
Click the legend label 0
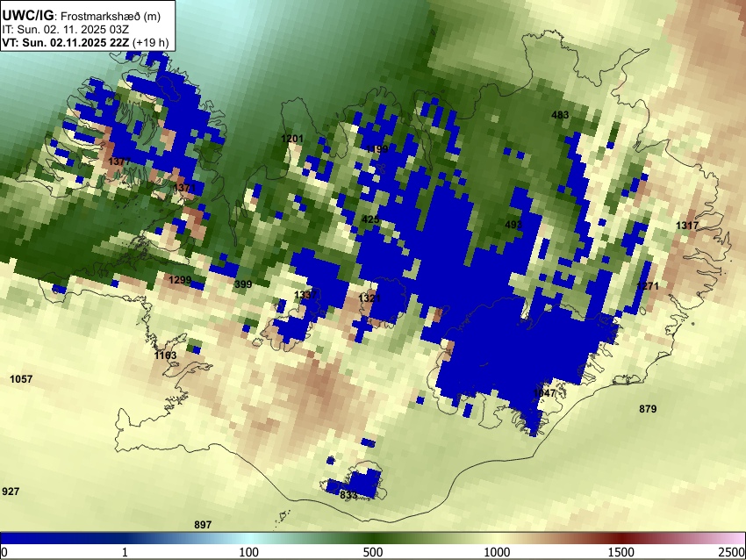click(x=4, y=552)
